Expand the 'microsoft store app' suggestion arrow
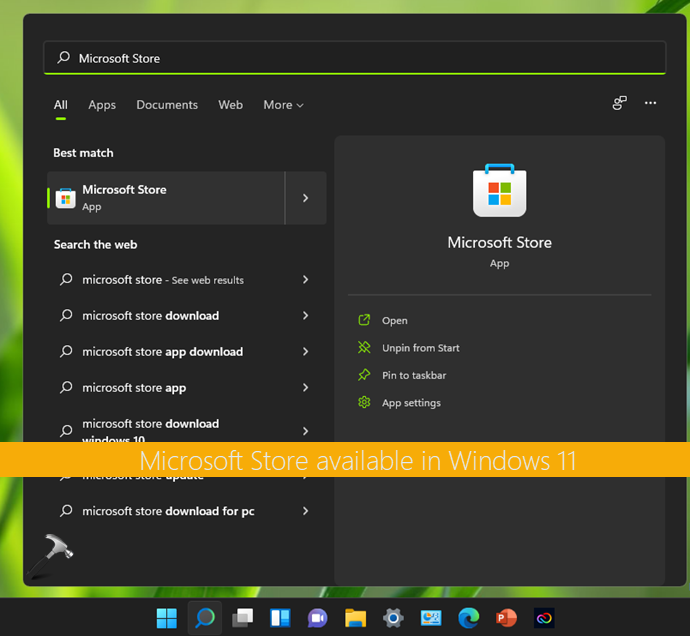 tap(305, 388)
